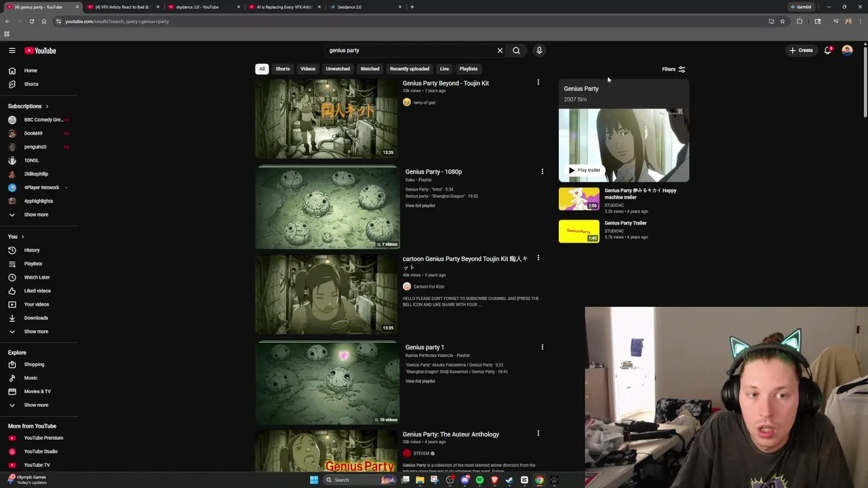Screen dimensions: 868x488
Task: Open options for The Auteur Anthology video
Action: pyautogui.click(x=538, y=434)
